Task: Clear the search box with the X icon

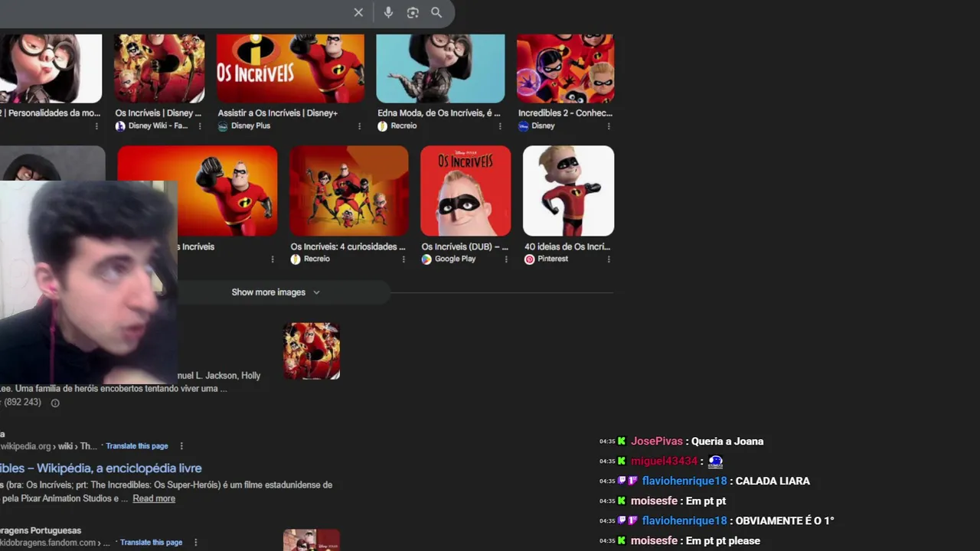Action: 358,12
